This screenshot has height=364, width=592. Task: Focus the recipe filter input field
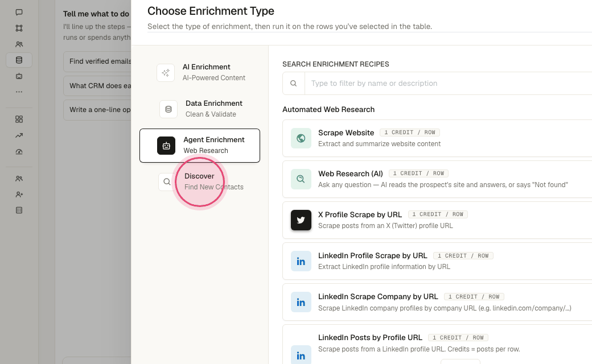448,84
